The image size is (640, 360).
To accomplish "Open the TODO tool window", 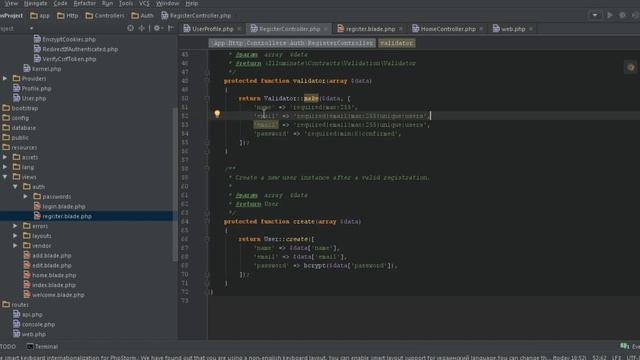I will [8, 347].
